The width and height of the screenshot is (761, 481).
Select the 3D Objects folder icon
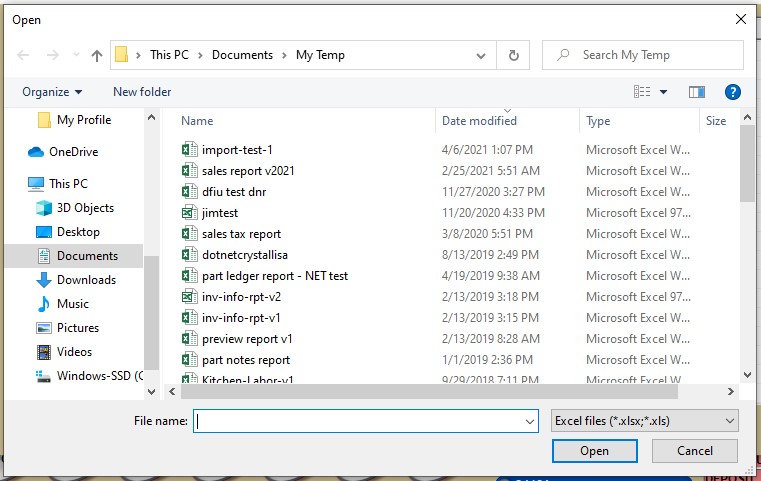[43, 208]
